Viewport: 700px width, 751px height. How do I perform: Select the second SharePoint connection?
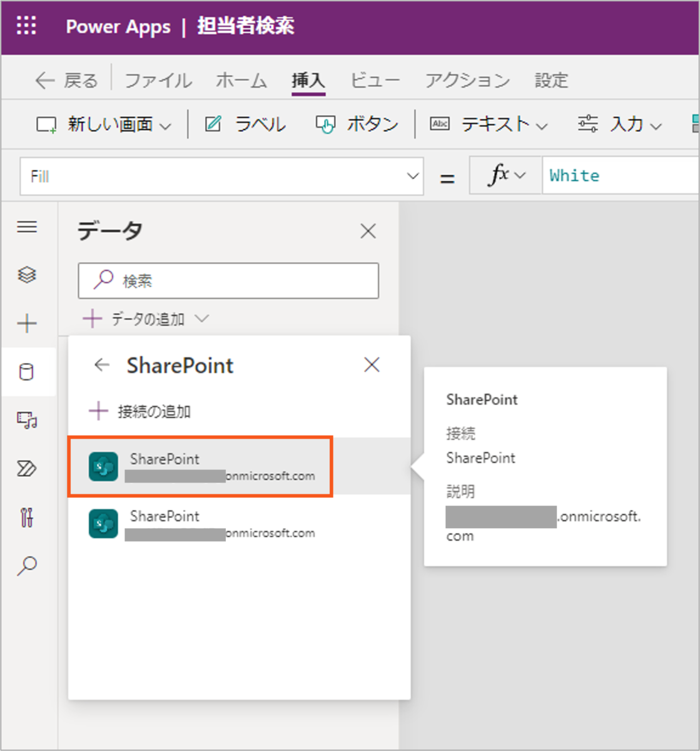click(x=239, y=524)
